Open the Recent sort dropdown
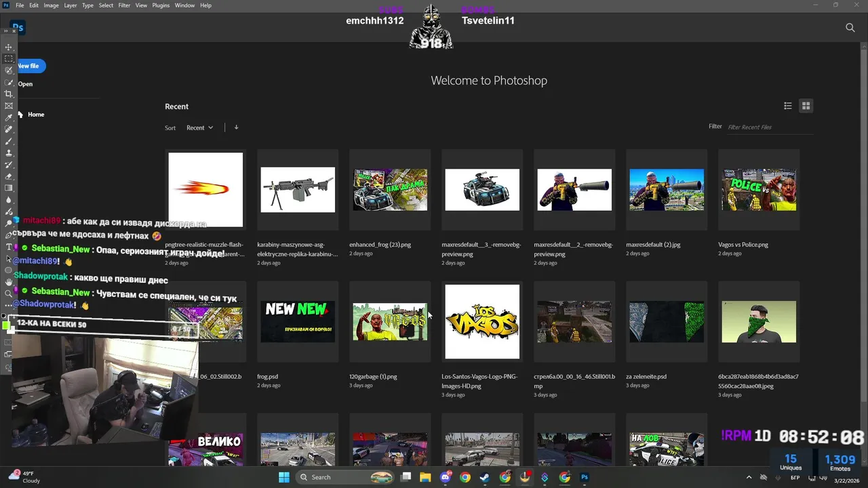The width and height of the screenshot is (868, 488). [x=199, y=127]
